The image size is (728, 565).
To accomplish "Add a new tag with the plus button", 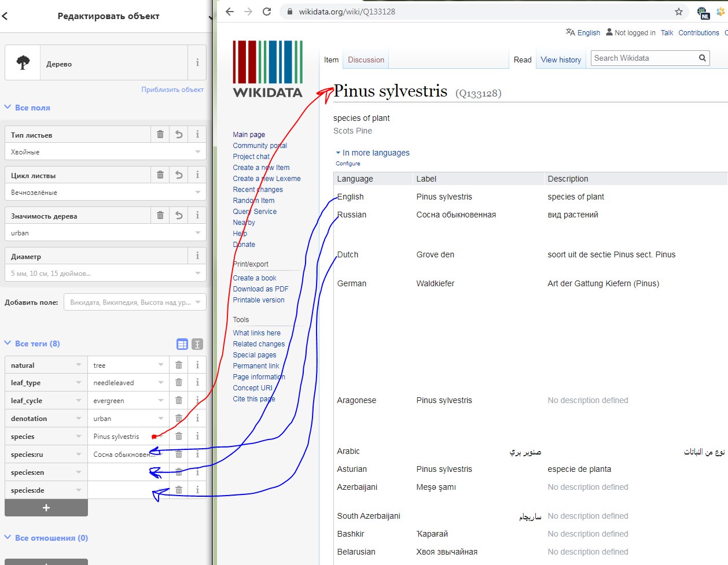I will click(46, 508).
